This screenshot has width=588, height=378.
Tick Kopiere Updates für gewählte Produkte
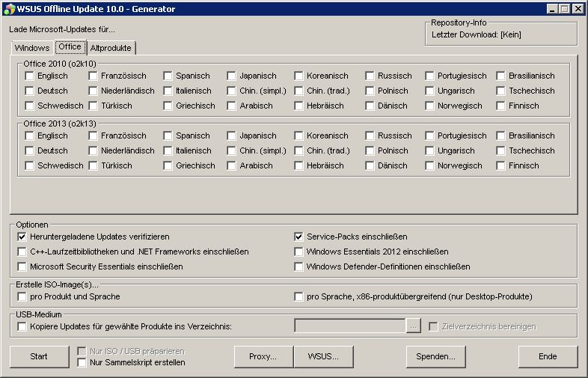click(x=22, y=326)
